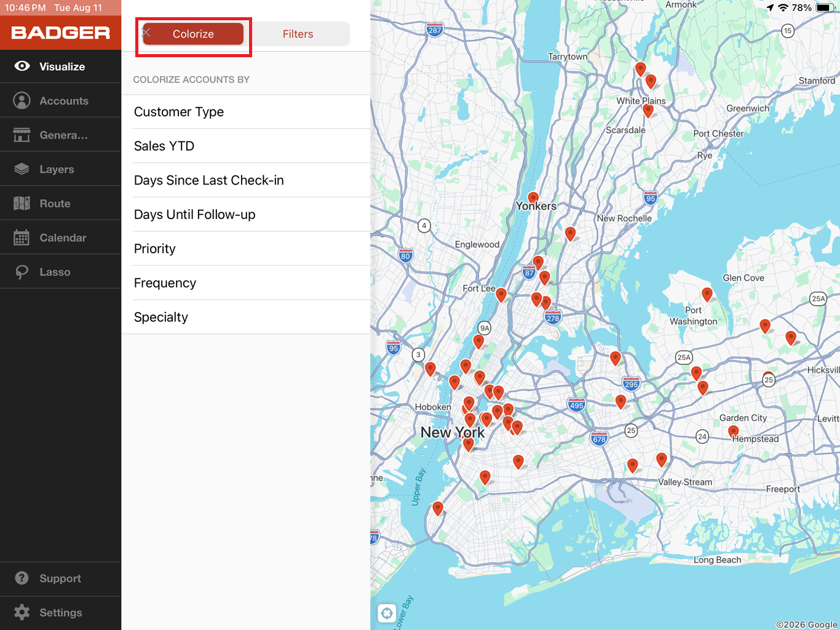Image resolution: width=840 pixels, height=630 pixels.
Task: Go to Accounts in the sidebar
Action: coord(60,101)
